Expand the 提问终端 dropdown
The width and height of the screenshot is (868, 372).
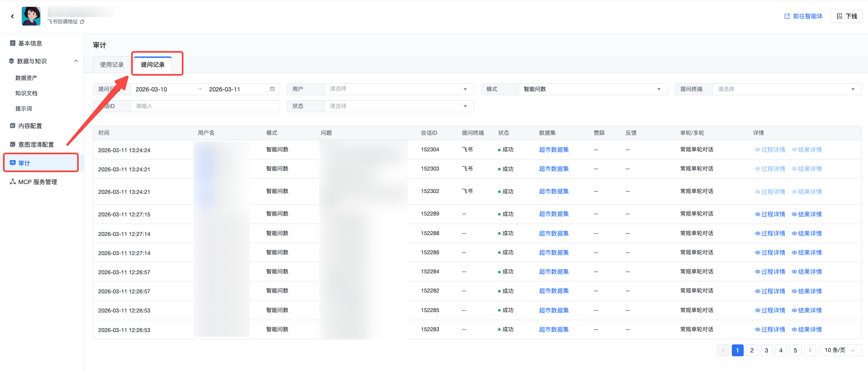[786, 89]
